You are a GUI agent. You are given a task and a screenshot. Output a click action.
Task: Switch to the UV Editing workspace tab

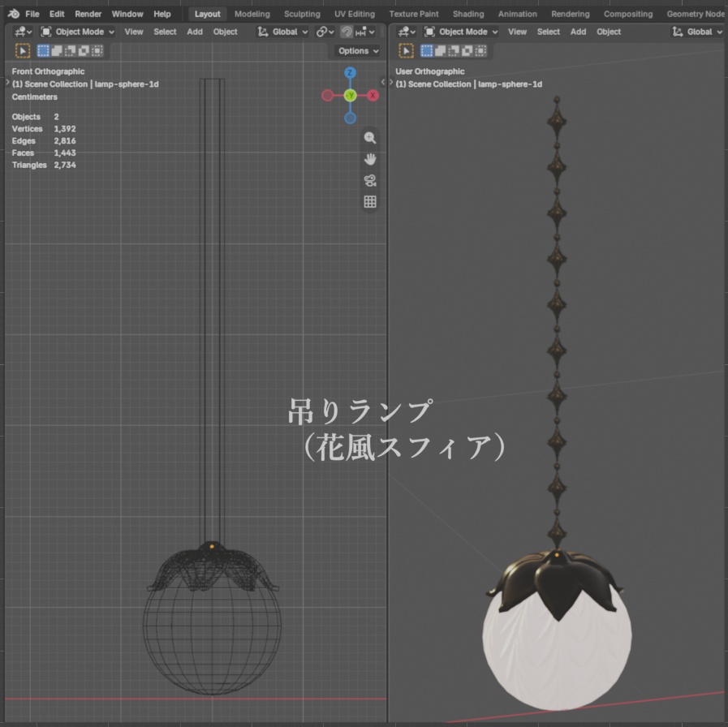(355, 14)
